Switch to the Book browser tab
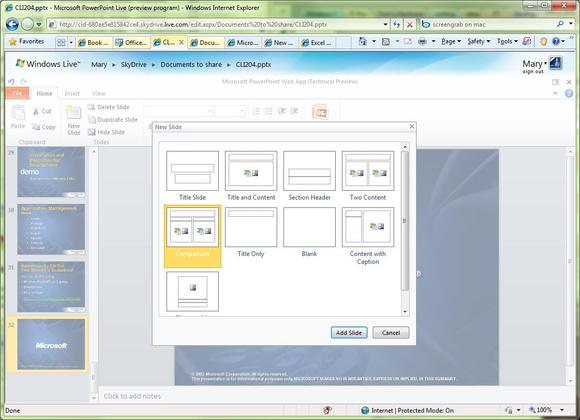 (94, 43)
